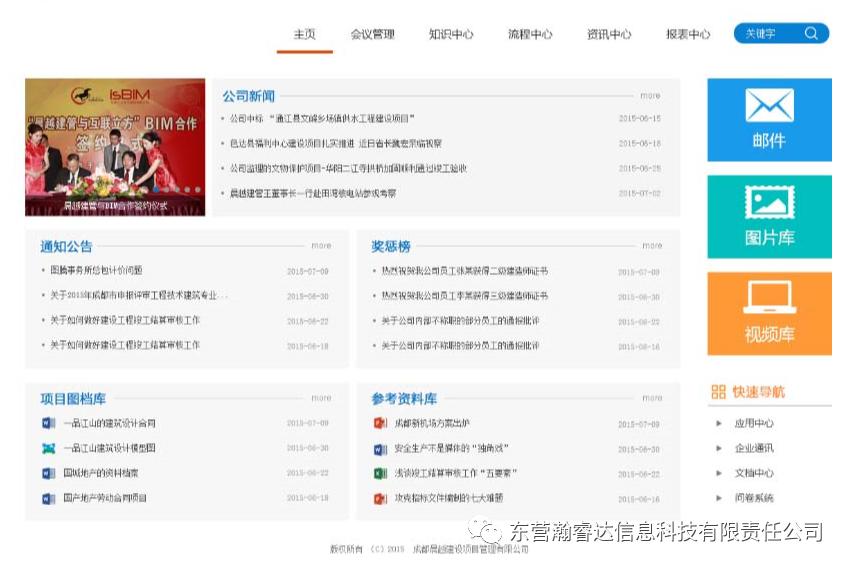Open notice 图腾事务所总包计价问题
The height and width of the screenshot is (569, 851).
96,270
